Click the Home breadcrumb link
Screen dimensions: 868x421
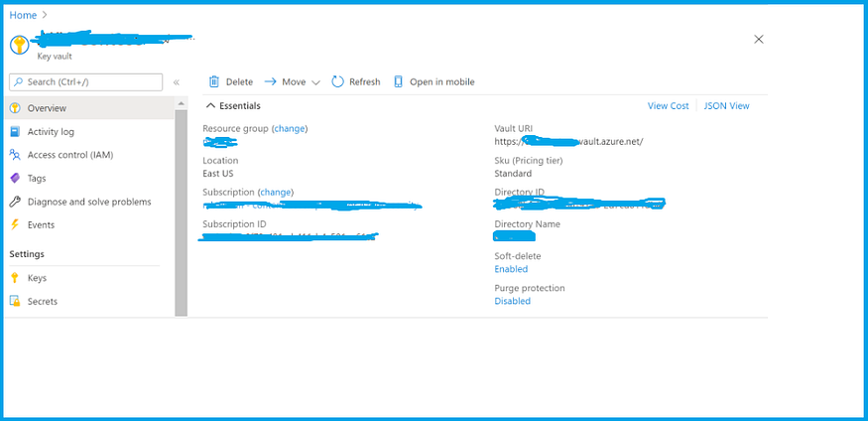23,15
